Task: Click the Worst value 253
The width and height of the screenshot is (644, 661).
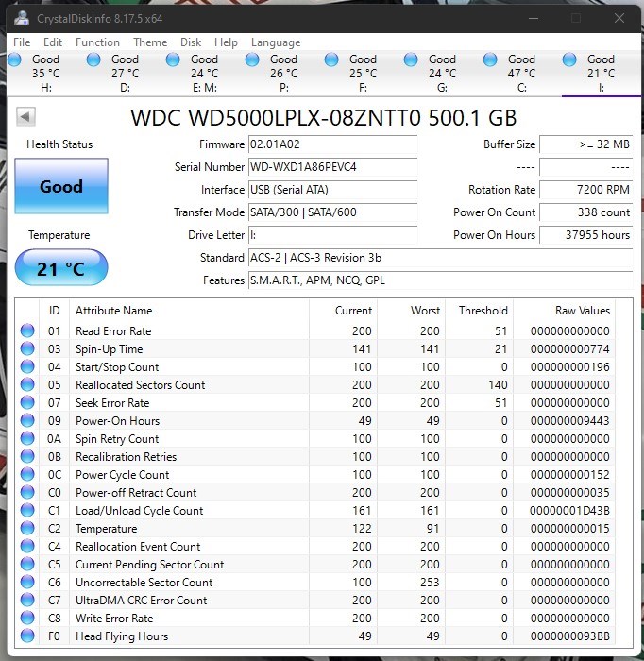Action: point(430,583)
